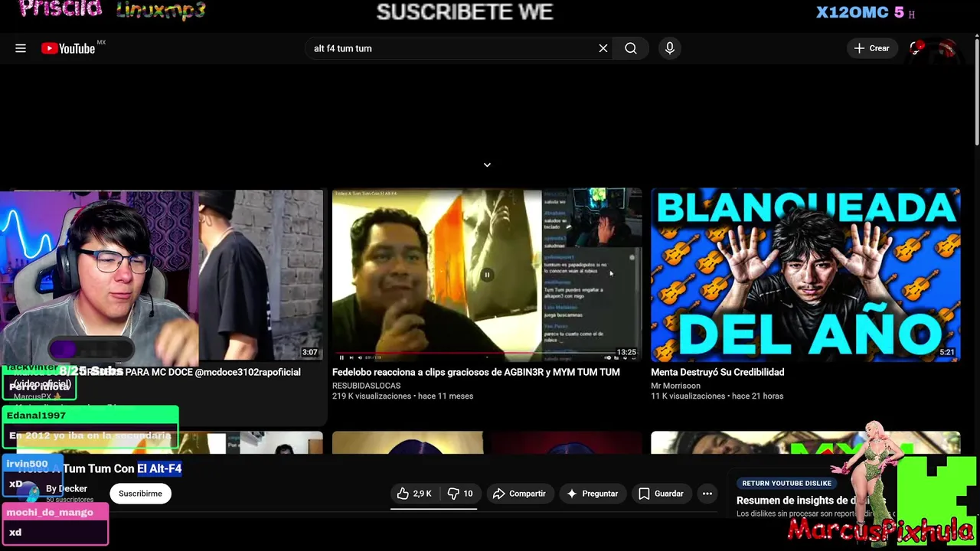Open By Decker channel name
Image resolution: width=980 pixels, height=551 pixels.
click(67, 488)
